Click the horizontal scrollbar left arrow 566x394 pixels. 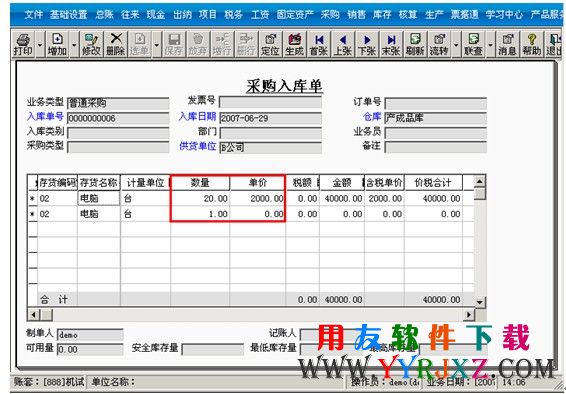click(33, 315)
